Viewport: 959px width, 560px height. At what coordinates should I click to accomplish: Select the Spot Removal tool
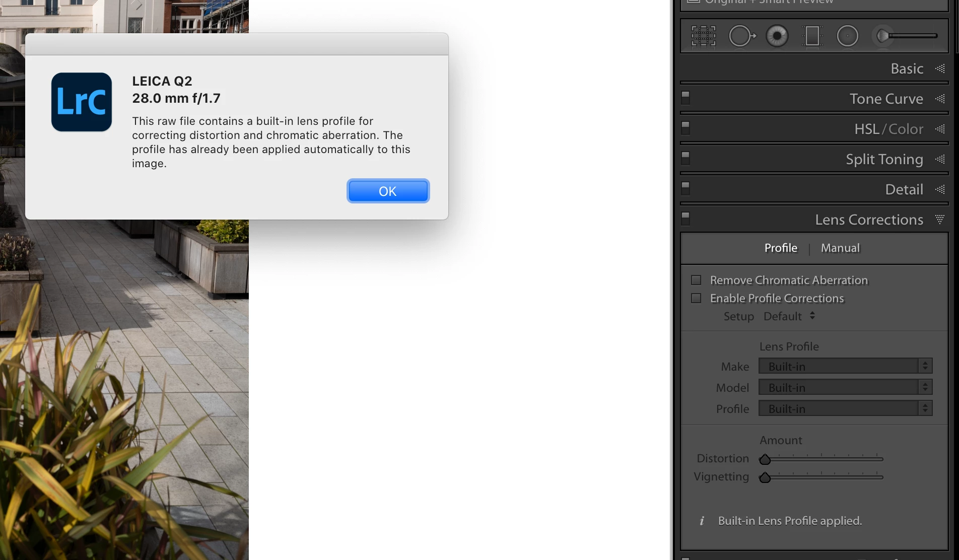pyautogui.click(x=742, y=36)
